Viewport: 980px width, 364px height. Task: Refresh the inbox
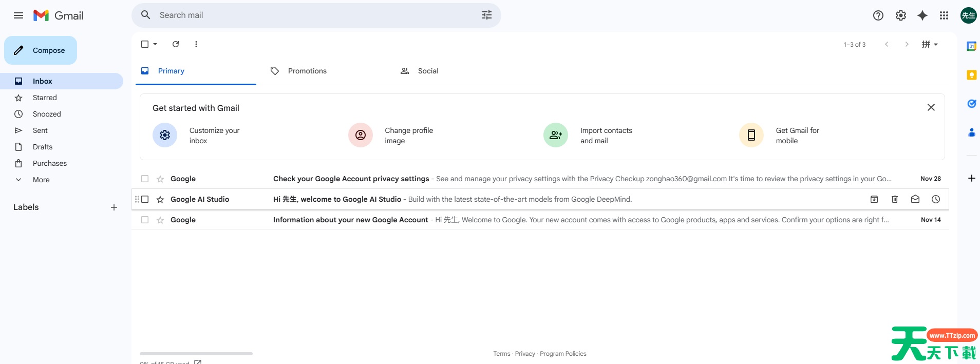tap(176, 44)
